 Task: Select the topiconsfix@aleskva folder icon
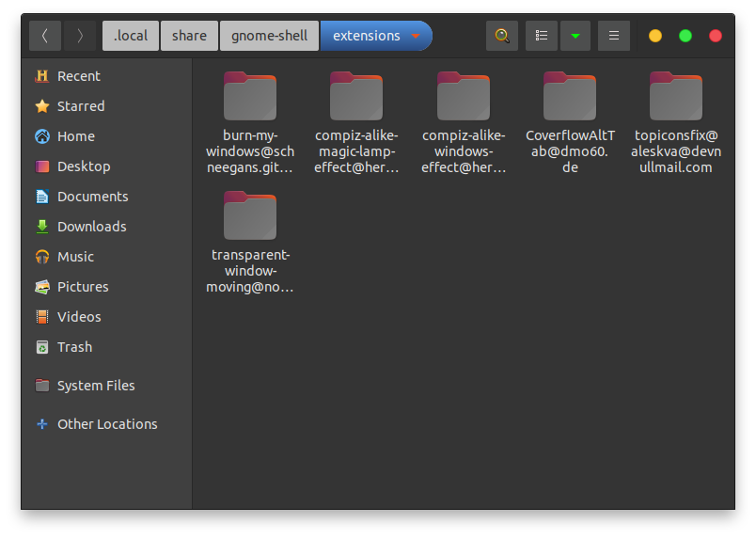(676, 96)
